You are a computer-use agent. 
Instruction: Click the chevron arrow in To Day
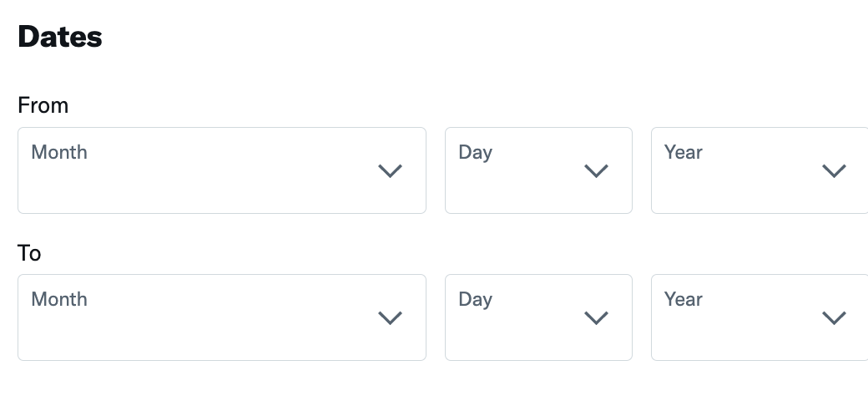click(596, 318)
